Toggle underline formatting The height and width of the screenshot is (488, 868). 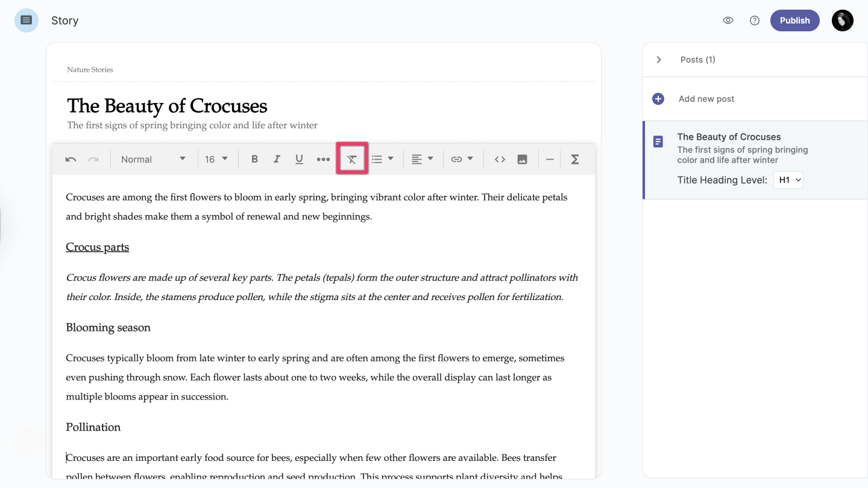299,160
